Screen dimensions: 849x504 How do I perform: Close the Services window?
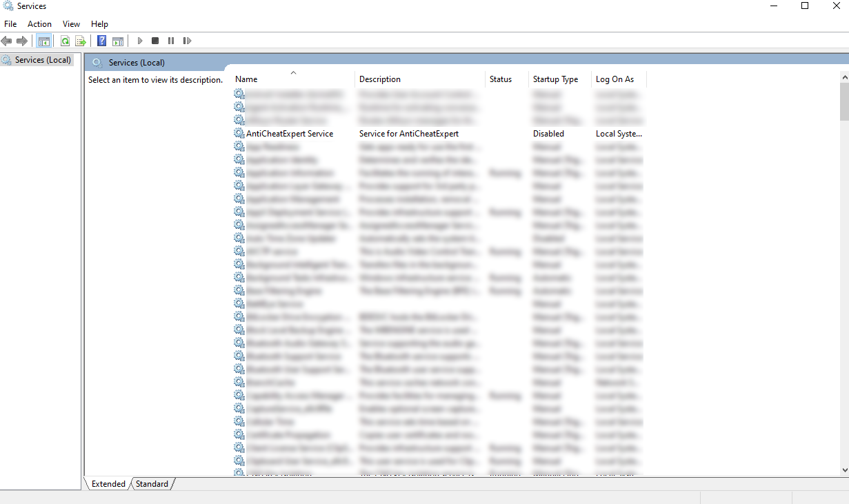[836, 6]
